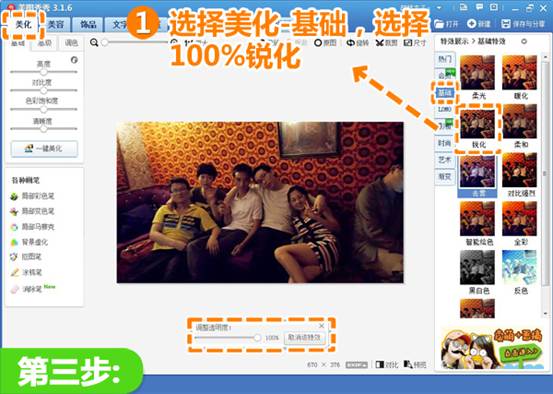Choose the 局部马赛克 mosaic brush
This screenshot has height=394, width=553.
tap(33, 227)
